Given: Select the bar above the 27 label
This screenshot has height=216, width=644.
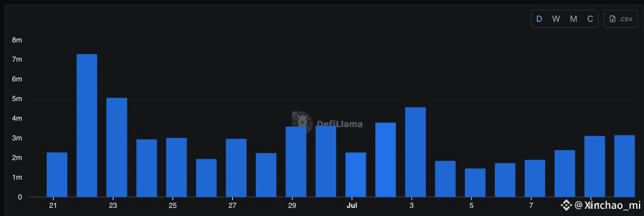Looking at the screenshot, I should 236,168.
